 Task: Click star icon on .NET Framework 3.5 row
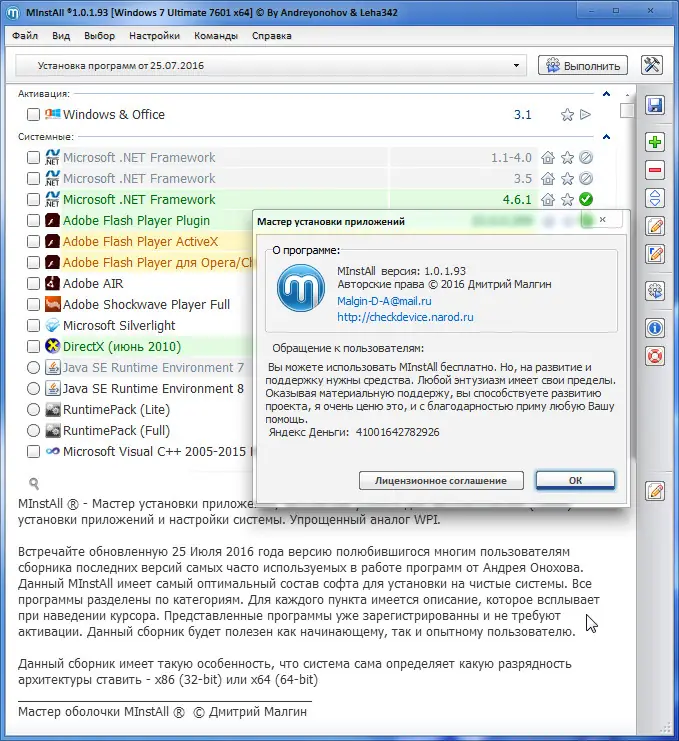tap(567, 179)
